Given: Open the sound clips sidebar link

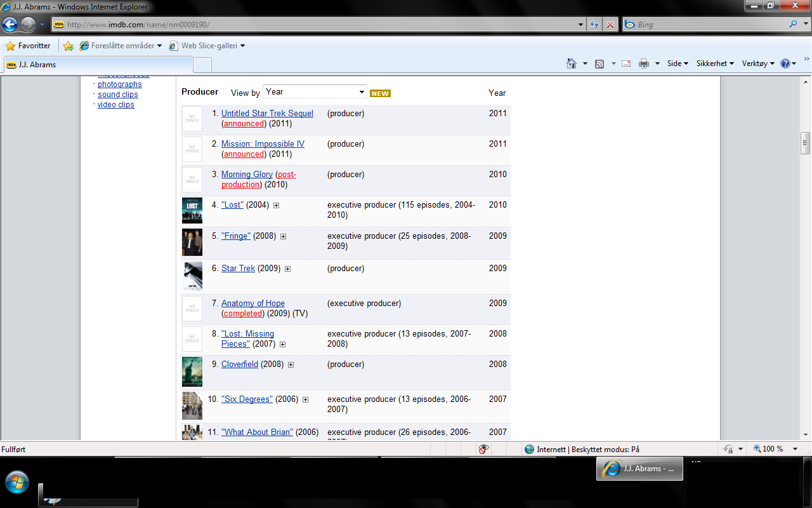Looking at the screenshot, I should [x=118, y=95].
